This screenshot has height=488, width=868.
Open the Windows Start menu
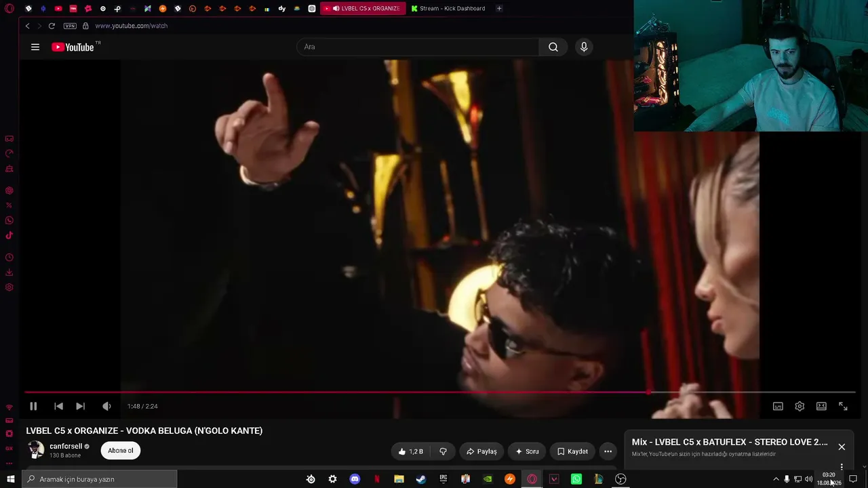tap(11, 479)
